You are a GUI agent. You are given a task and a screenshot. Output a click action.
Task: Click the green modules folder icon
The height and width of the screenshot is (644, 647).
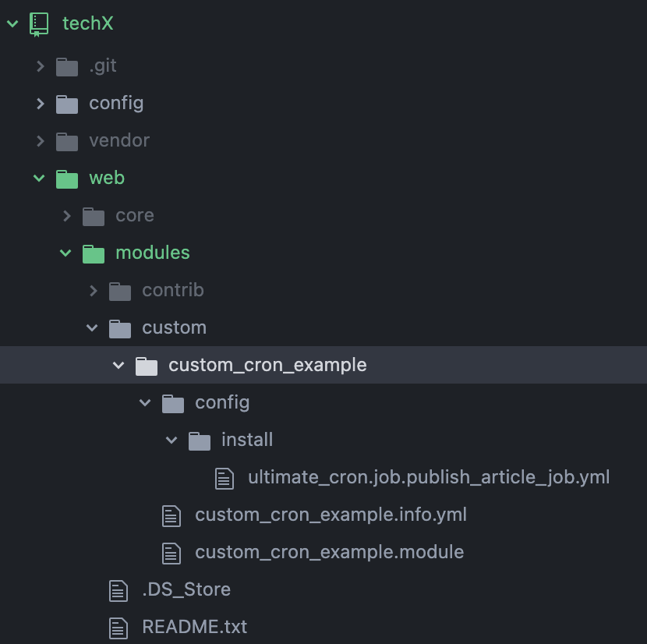(x=94, y=254)
